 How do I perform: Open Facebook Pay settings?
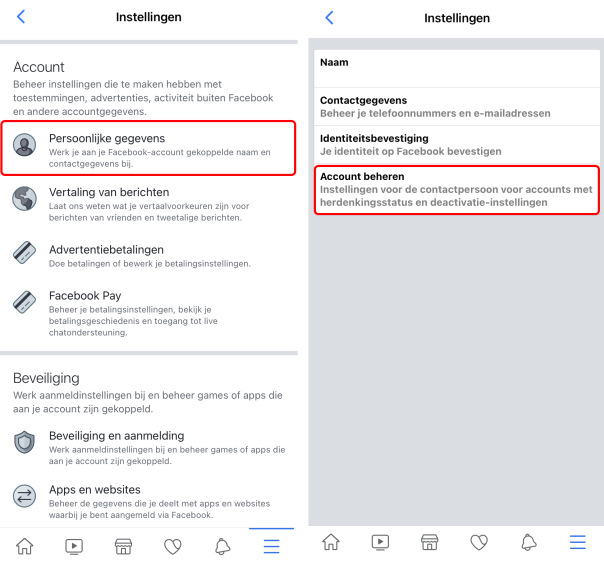[x=148, y=313]
